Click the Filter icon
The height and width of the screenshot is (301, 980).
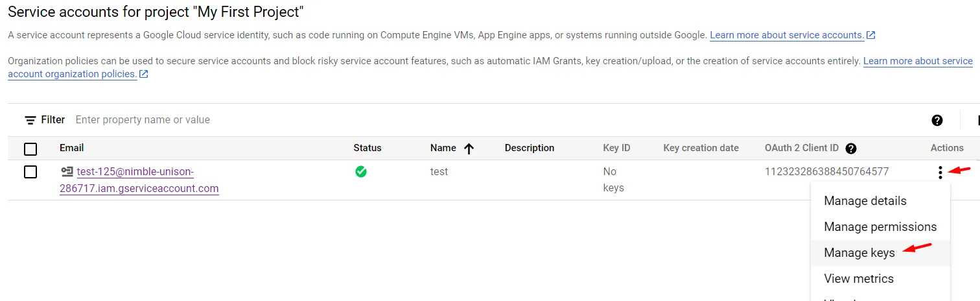pos(30,120)
